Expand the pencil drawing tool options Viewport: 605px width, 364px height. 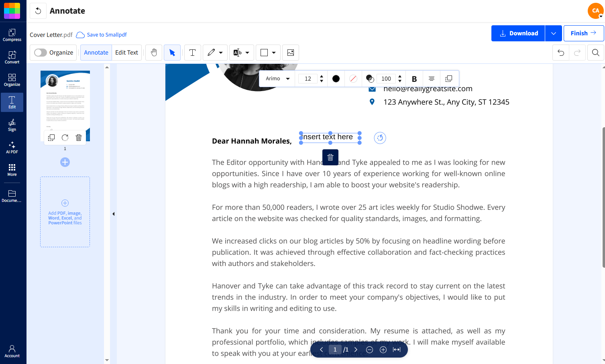point(220,52)
